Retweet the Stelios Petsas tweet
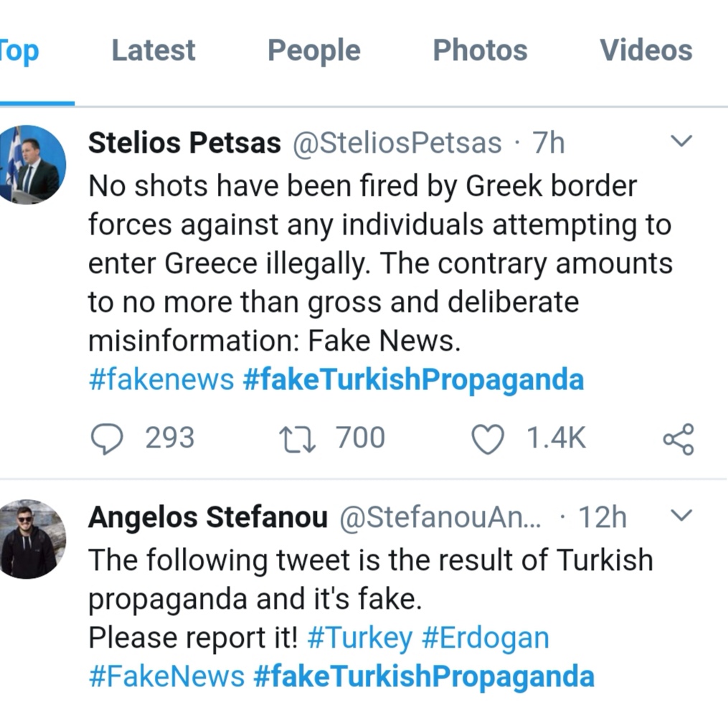The height and width of the screenshot is (705, 728). click(x=298, y=439)
